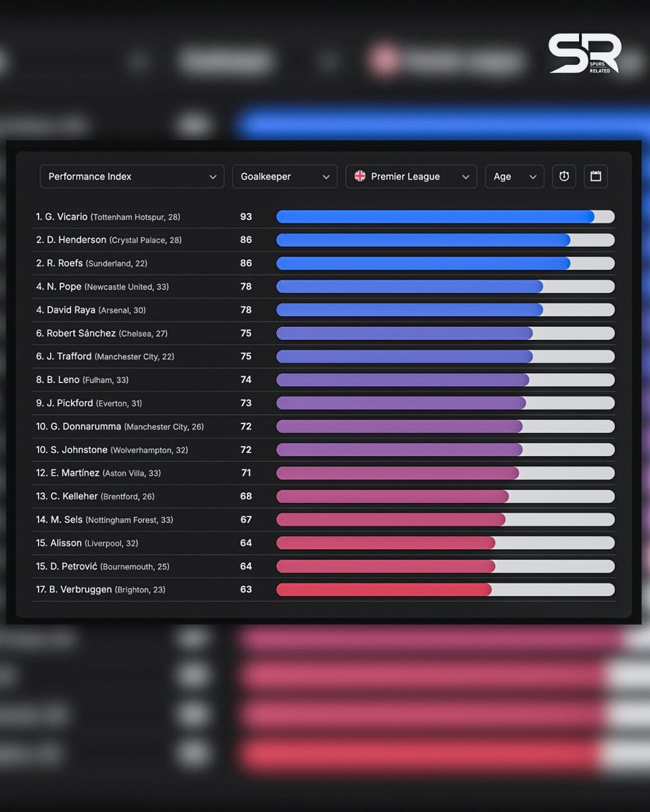Click Alisson's progress bar

pos(386,543)
